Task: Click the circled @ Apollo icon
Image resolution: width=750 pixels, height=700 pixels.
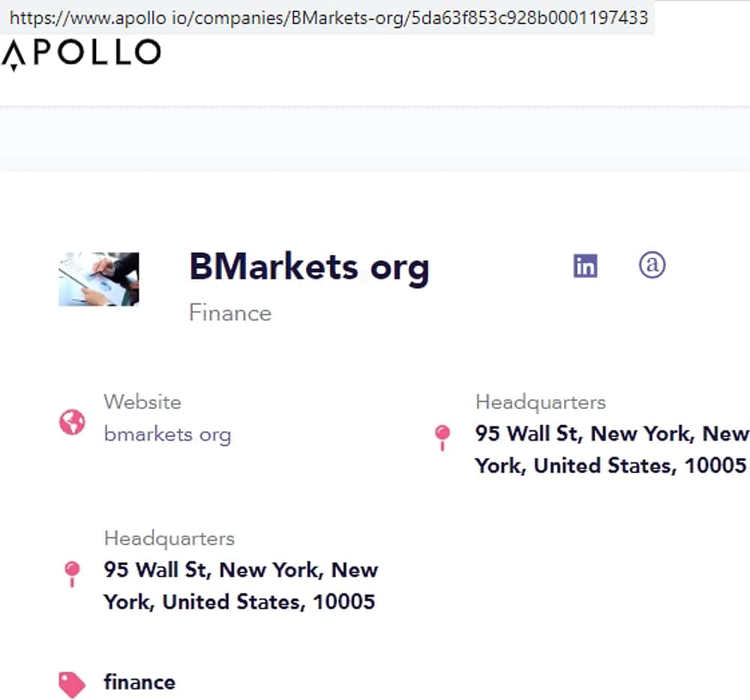Action: [652, 265]
